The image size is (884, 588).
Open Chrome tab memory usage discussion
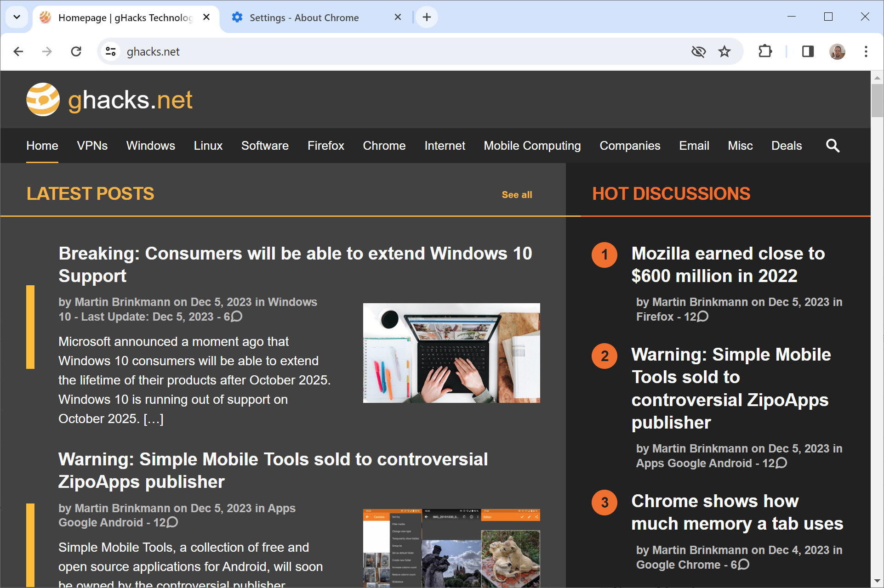tap(737, 512)
